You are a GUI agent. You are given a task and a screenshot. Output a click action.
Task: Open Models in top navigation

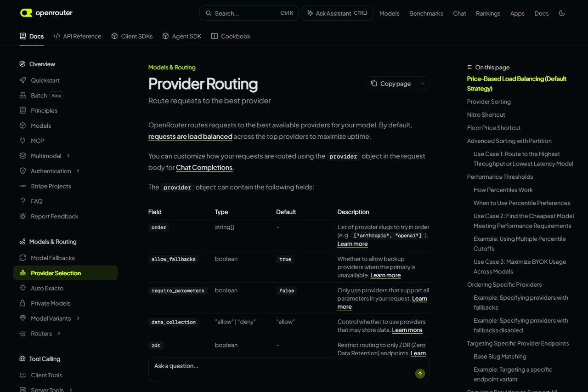click(x=389, y=13)
